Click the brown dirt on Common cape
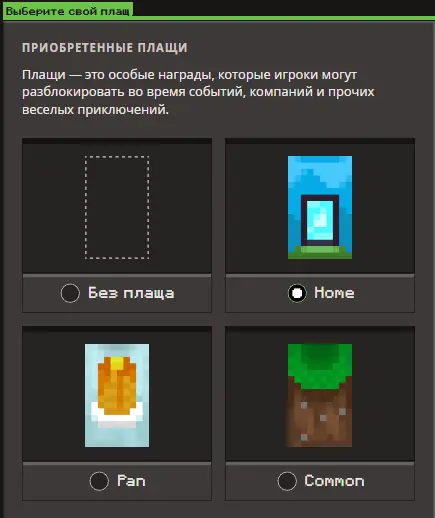This screenshot has height=518, width=435. coord(320,418)
